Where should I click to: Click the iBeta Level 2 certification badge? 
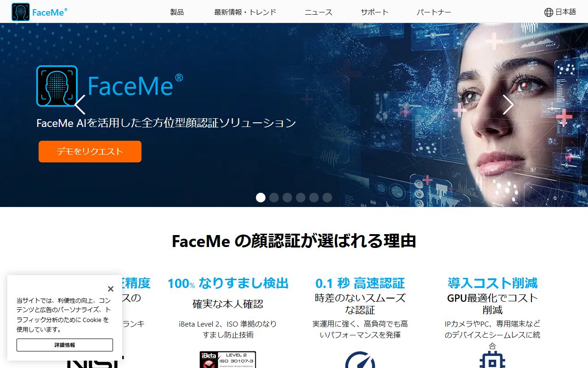[228, 360]
